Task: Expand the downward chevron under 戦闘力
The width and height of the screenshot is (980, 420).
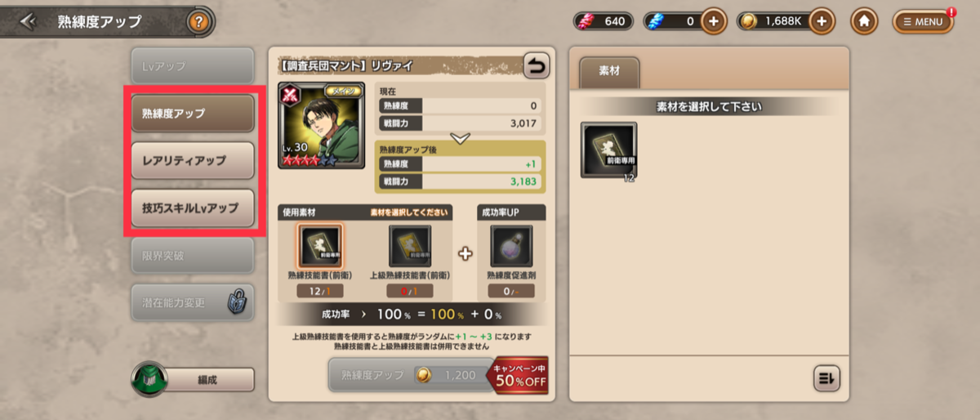Action: pos(460,138)
